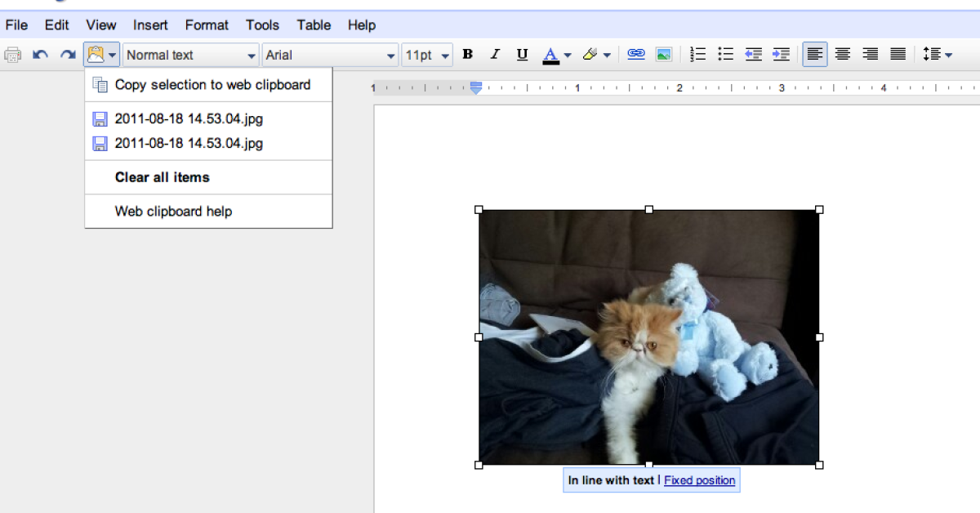Screen dimensions: 980x513
Task: Click Clear all items
Action: [162, 177]
